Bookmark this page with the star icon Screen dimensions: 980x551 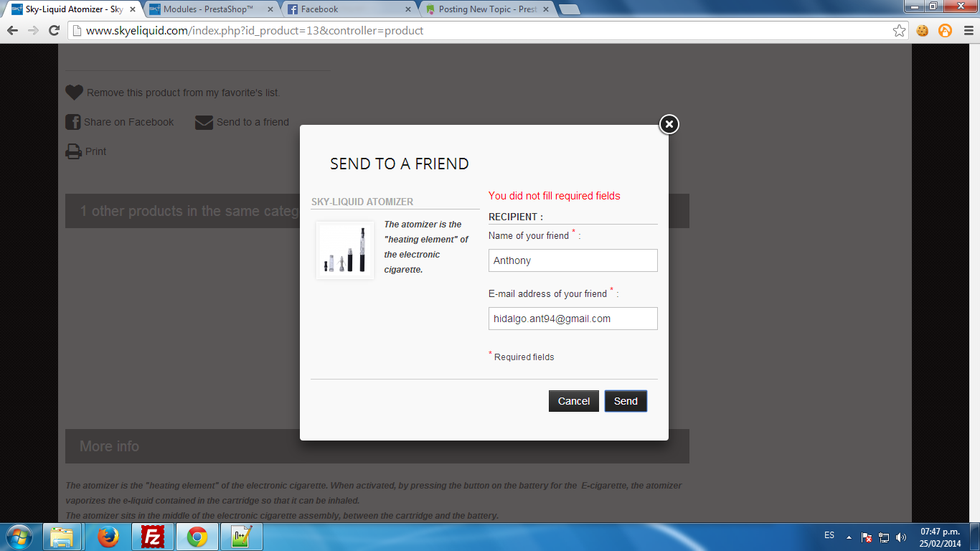tap(899, 30)
